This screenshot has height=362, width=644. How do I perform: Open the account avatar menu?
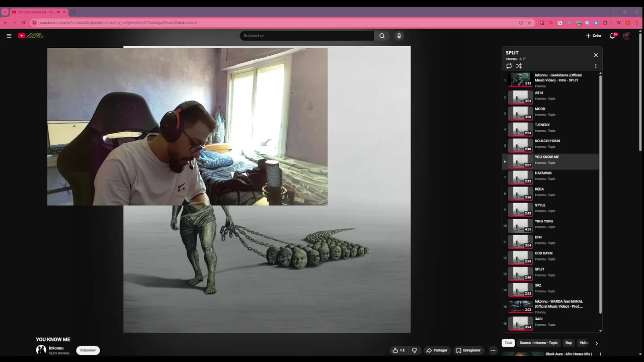[x=626, y=36]
